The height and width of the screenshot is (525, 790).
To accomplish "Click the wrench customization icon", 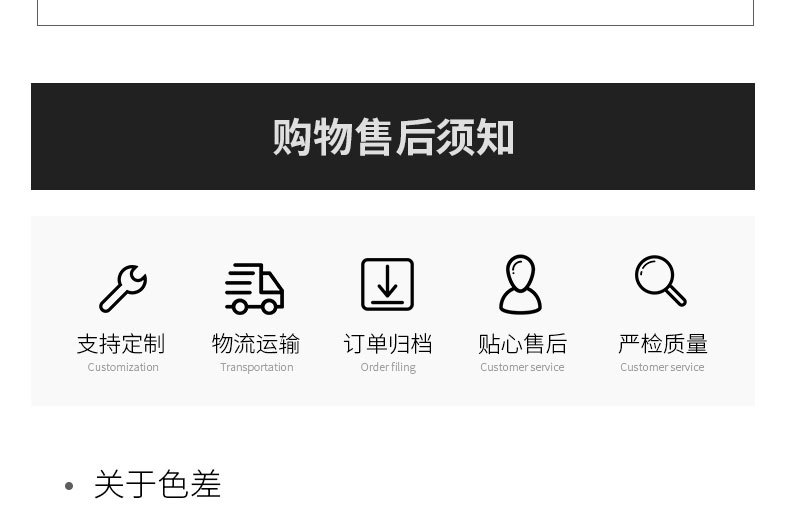I will pyautogui.click(x=123, y=289).
